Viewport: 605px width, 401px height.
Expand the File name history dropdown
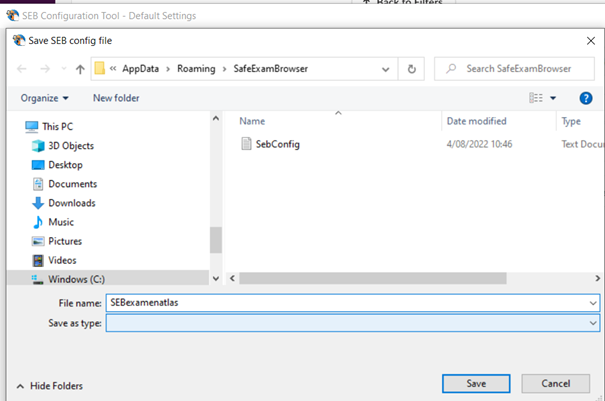click(x=593, y=302)
